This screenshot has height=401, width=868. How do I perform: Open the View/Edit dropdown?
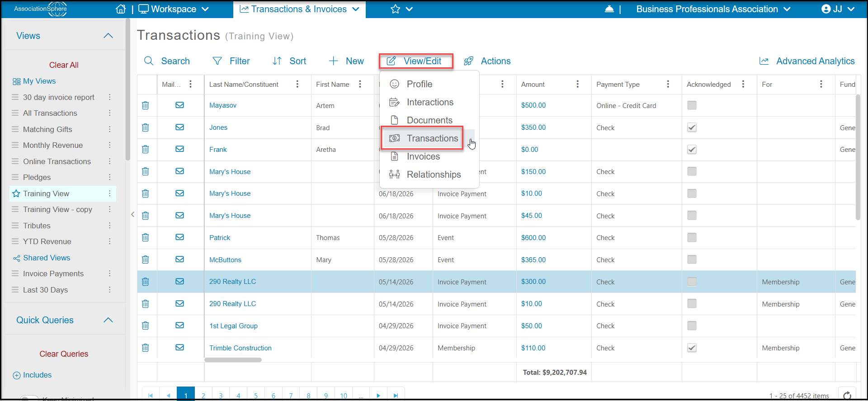tap(416, 61)
